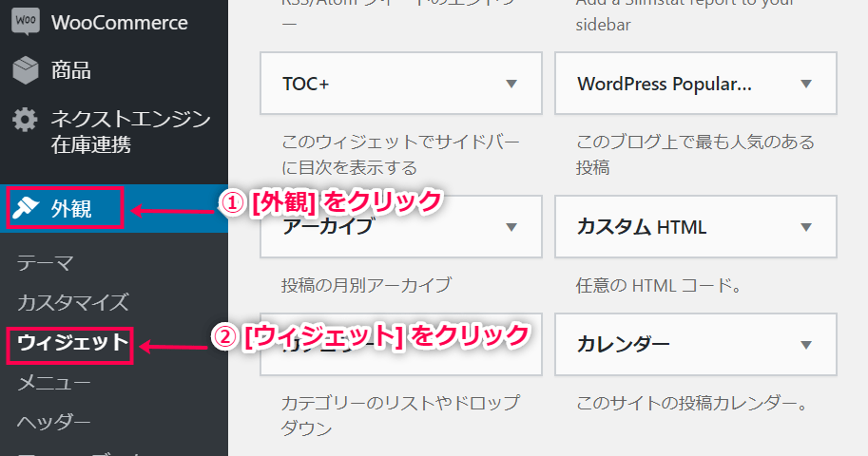
Task: Click description カテゴリーのリストやドロップダウン
Action: click(401, 415)
